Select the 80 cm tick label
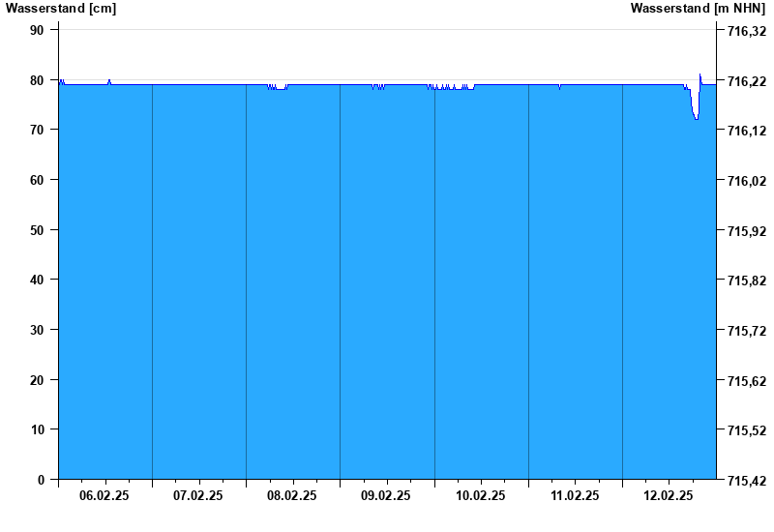Viewport: 774px width, 532px height. [x=38, y=80]
